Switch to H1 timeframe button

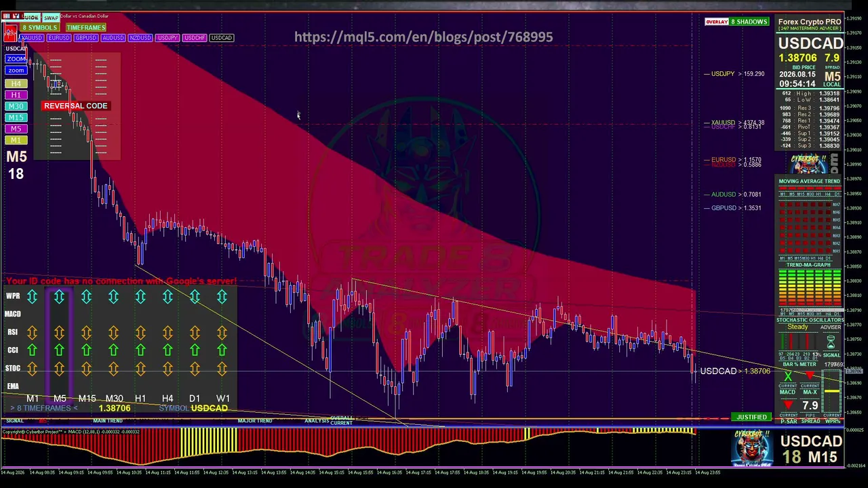pyautogui.click(x=16, y=95)
